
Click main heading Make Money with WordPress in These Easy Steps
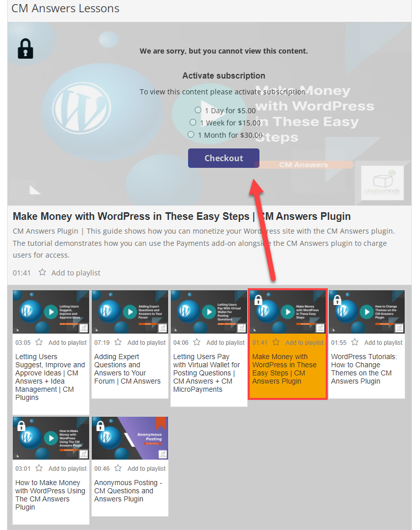click(181, 216)
